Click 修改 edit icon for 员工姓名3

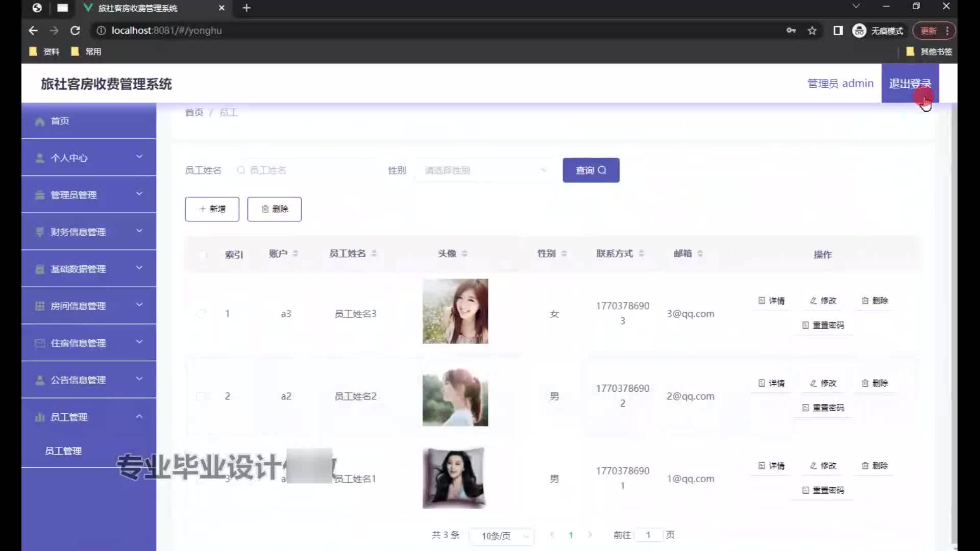click(x=814, y=300)
